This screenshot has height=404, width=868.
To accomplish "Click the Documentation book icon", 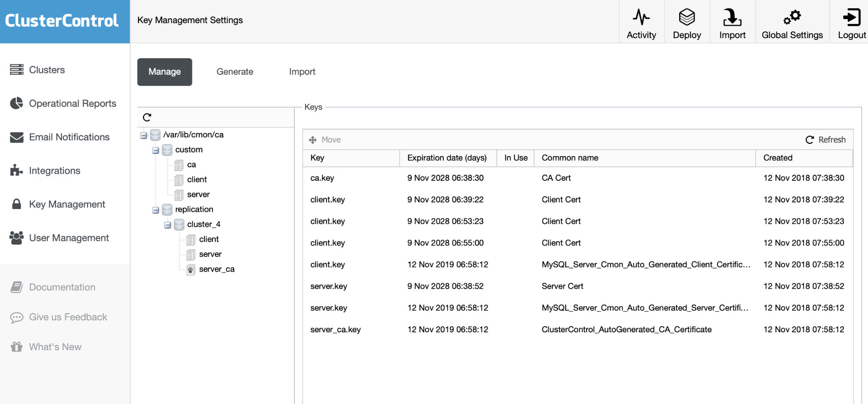I will (17, 287).
